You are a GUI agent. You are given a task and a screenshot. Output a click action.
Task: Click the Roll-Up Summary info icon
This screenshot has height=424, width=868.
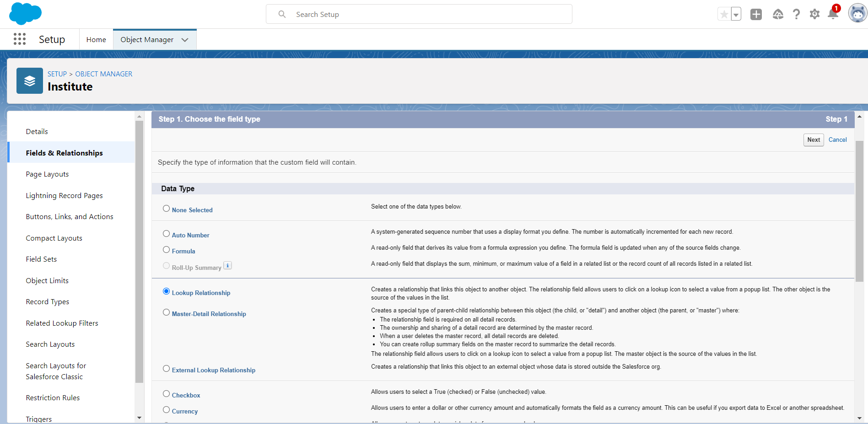227,265
